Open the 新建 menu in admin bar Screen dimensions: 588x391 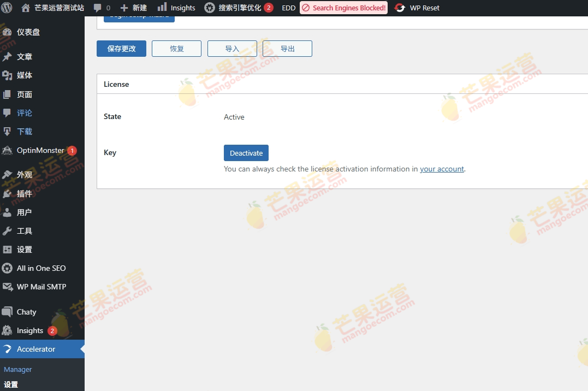click(x=134, y=8)
